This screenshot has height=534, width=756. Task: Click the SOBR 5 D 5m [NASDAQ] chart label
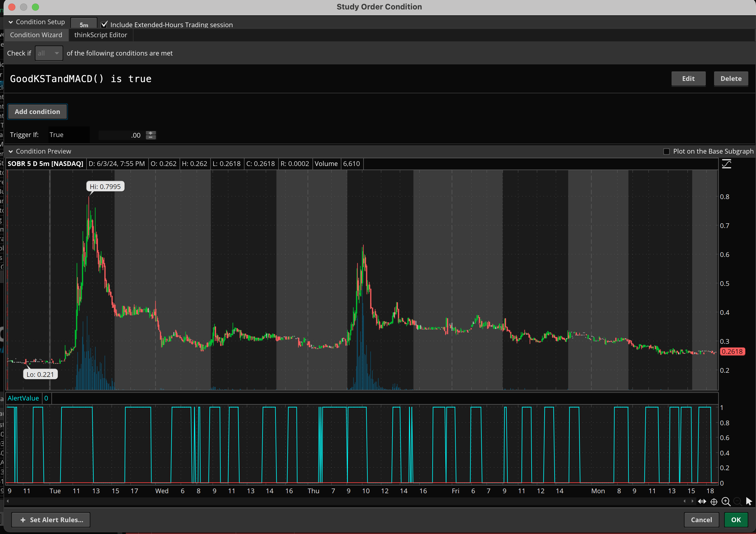(x=45, y=164)
